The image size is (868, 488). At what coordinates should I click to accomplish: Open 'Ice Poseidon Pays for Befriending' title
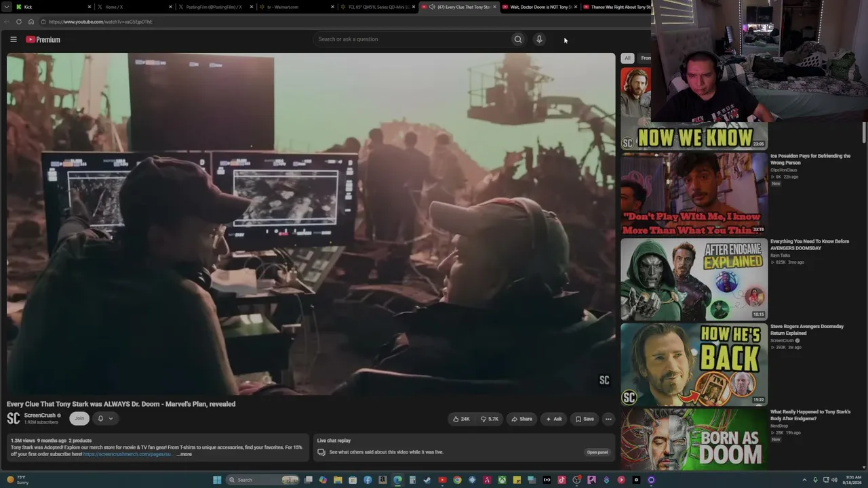pos(810,159)
